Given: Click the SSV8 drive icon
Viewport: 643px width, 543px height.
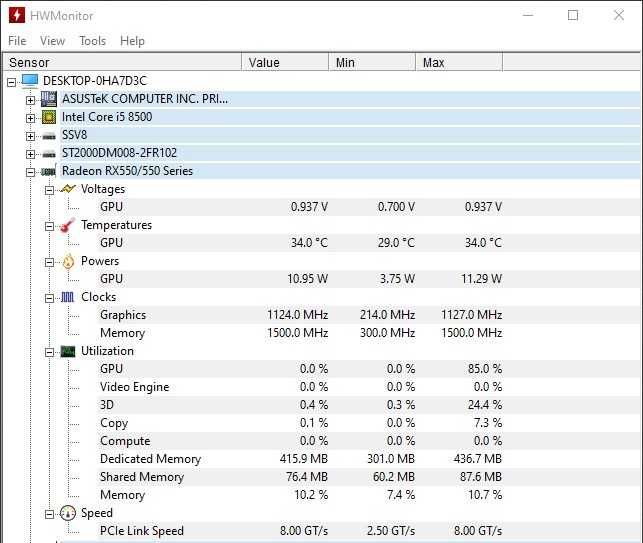Looking at the screenshot, I should coord(49,136).
